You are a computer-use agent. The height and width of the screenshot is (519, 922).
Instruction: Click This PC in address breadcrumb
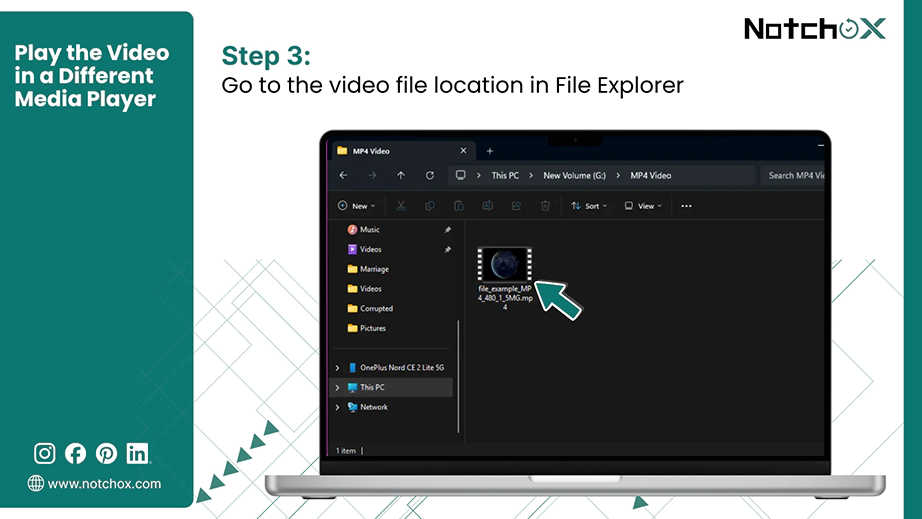click(505, 175)
